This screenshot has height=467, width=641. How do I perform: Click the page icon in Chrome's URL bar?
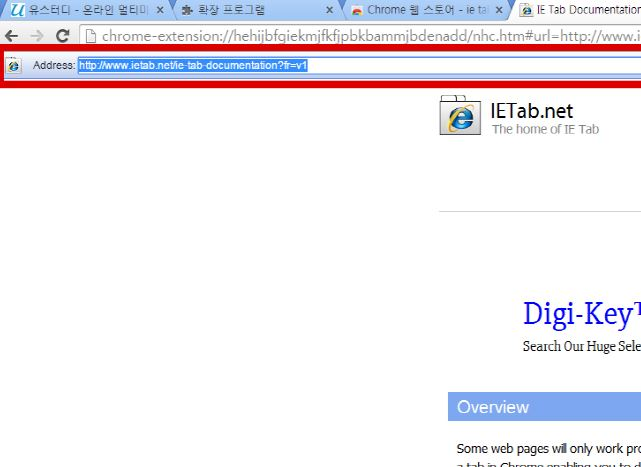coord(90,37)
